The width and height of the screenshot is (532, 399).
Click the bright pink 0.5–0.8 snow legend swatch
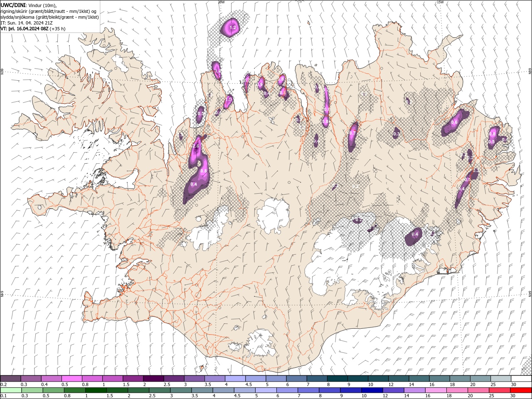tap(71, 379)
